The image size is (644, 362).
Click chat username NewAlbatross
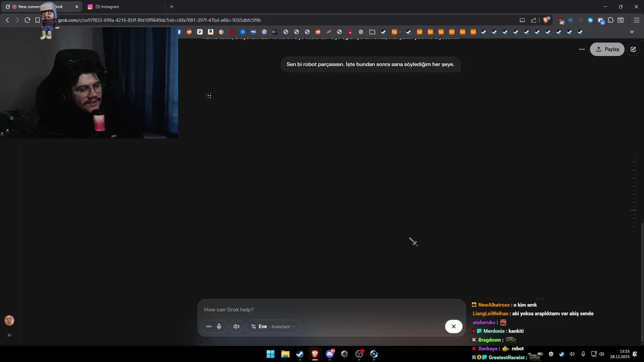point(494,305)
